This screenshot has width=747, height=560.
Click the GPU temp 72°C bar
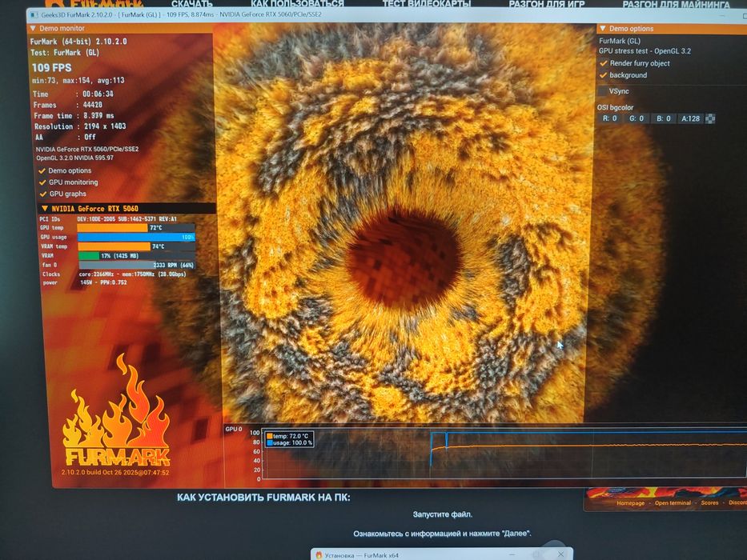(x=136, y=228)
